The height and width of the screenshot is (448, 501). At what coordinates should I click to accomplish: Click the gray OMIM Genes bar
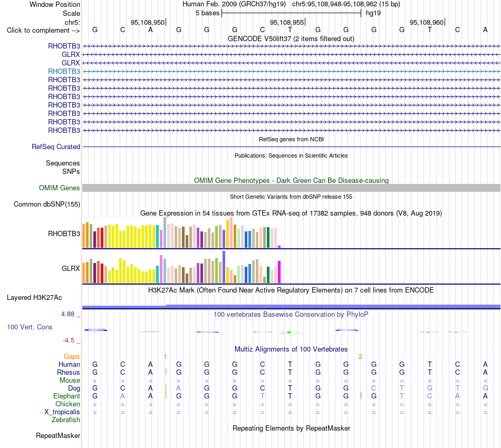pos(291,188)
